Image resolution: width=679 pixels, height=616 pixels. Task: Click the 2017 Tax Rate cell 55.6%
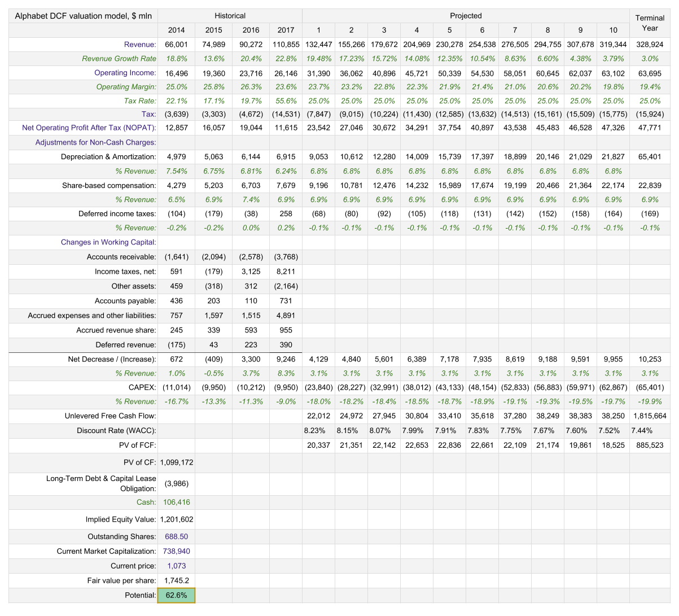pos(286,101)
